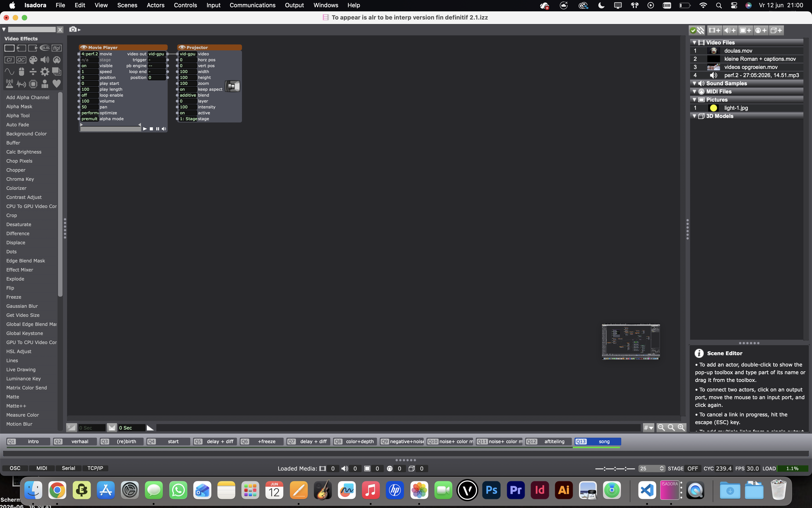Select the mouse input category icon

point(21,72)
